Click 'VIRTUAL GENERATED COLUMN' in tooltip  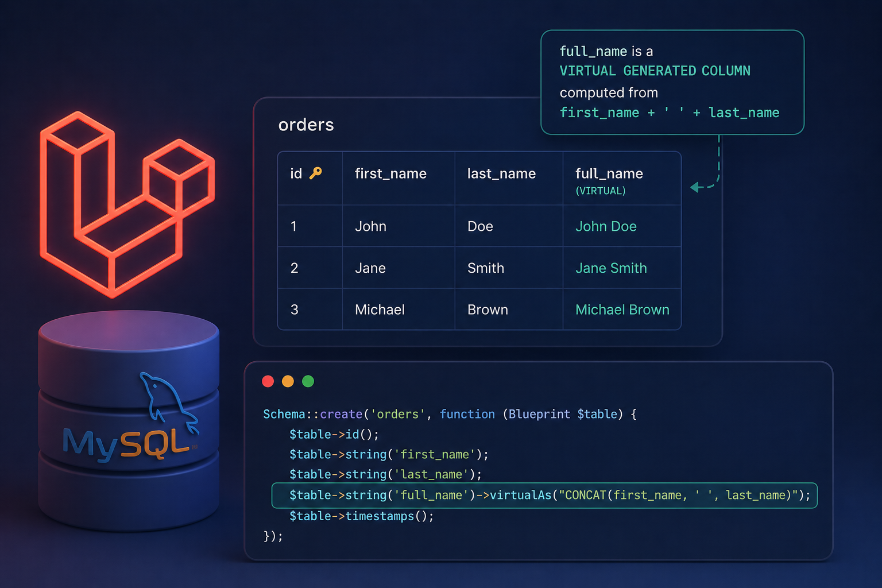(655, 71)
